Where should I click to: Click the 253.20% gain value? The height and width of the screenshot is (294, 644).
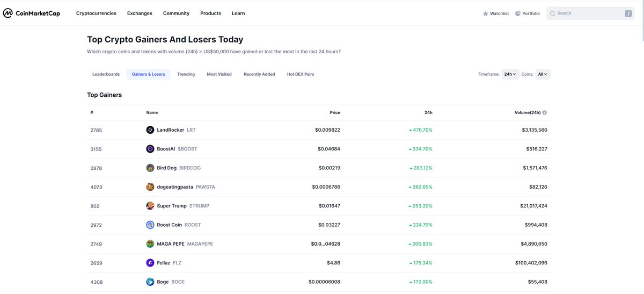pos(420,206)
